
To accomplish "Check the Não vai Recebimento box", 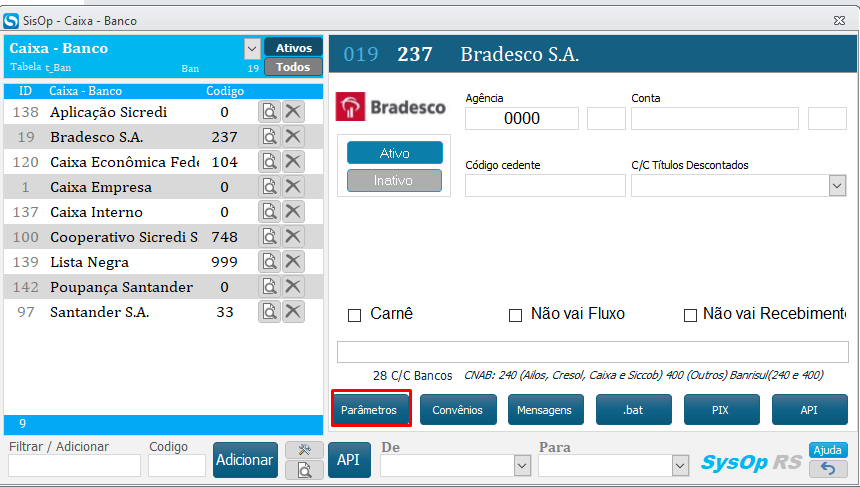I will pos(690,315).
